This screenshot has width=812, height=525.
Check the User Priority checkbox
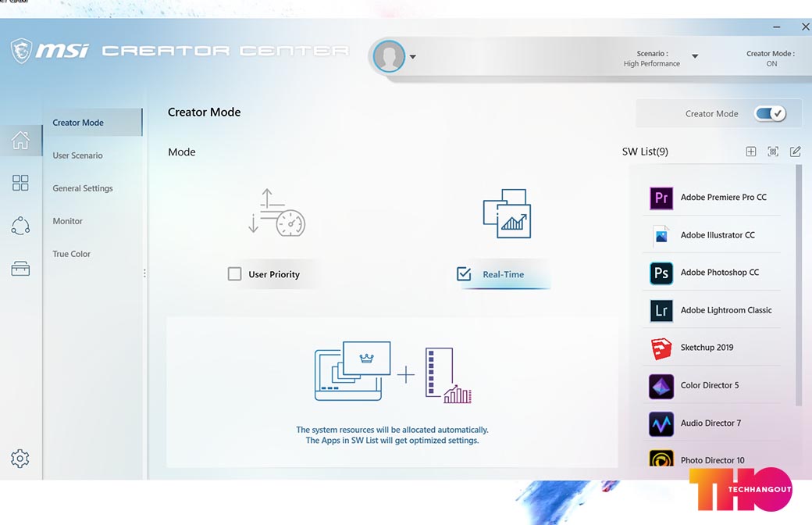(234, 273)
